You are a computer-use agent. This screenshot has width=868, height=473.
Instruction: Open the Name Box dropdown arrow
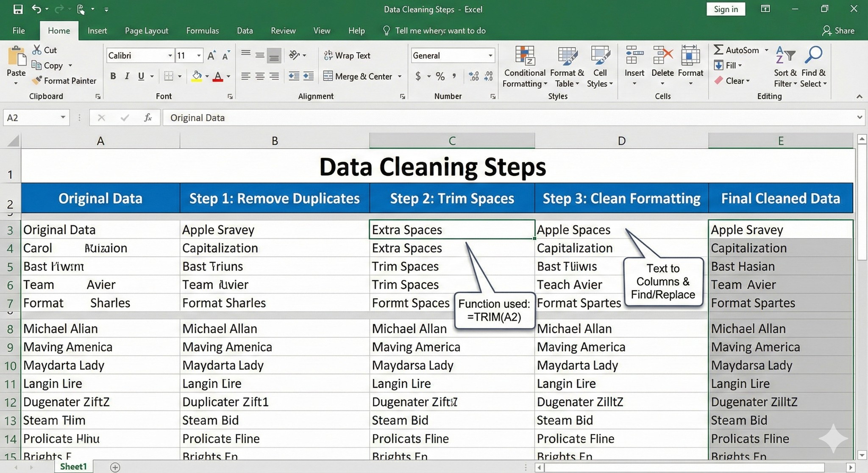coord(63,117)
